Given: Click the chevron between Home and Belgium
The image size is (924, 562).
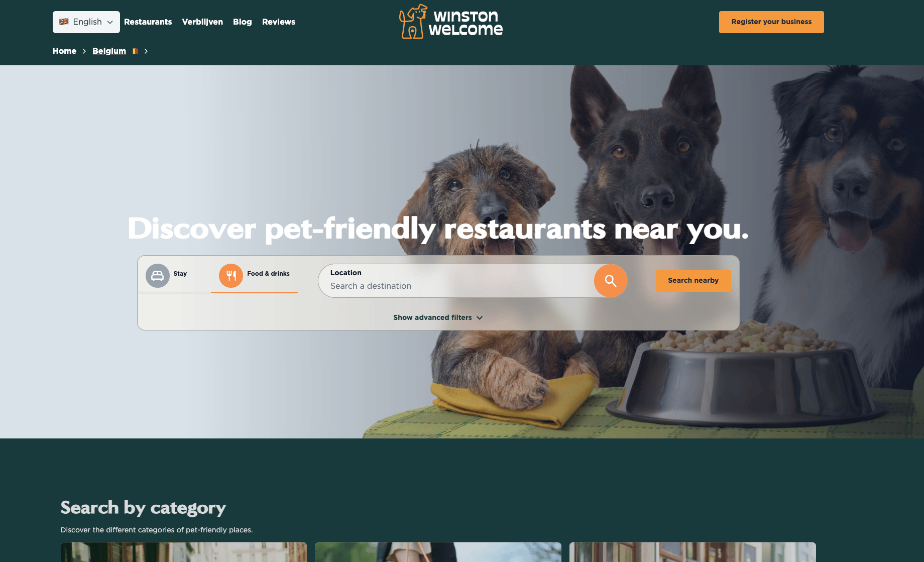Looking at the screenshot, I should 84,51.
